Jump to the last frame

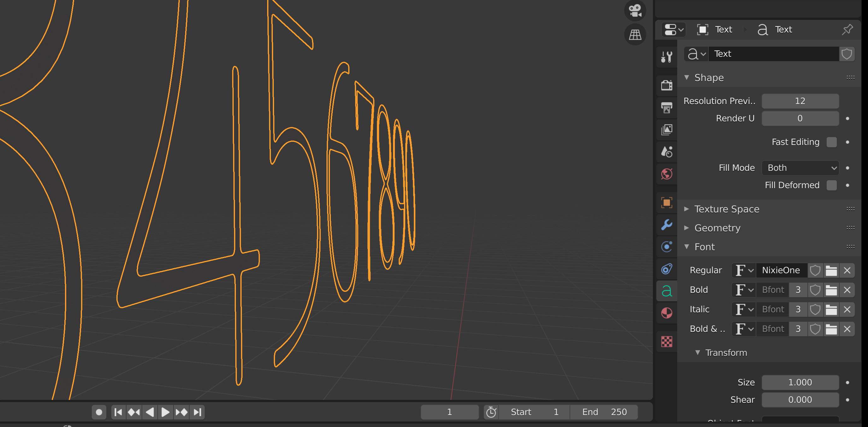(x=197, y=412)
